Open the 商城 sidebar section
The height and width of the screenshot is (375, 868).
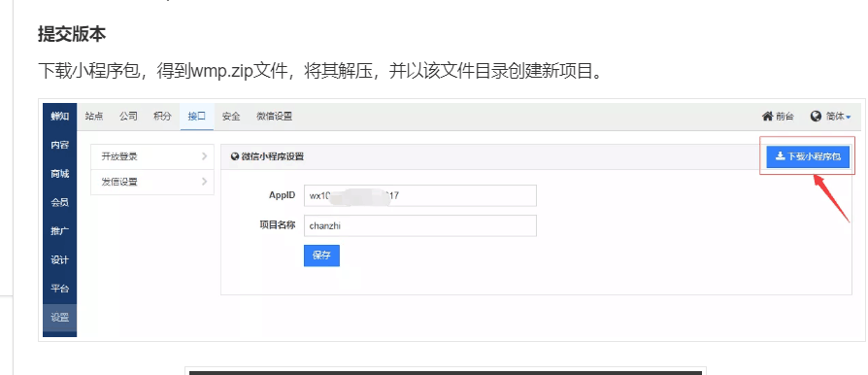pos(60,174)
